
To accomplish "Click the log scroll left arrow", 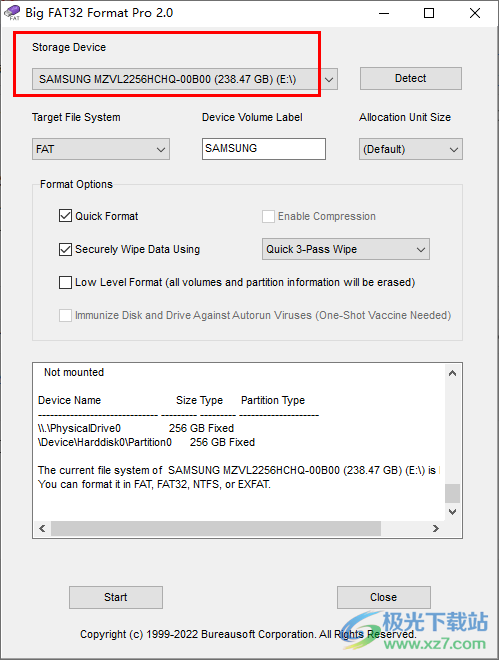I will (x=42, y=528).
